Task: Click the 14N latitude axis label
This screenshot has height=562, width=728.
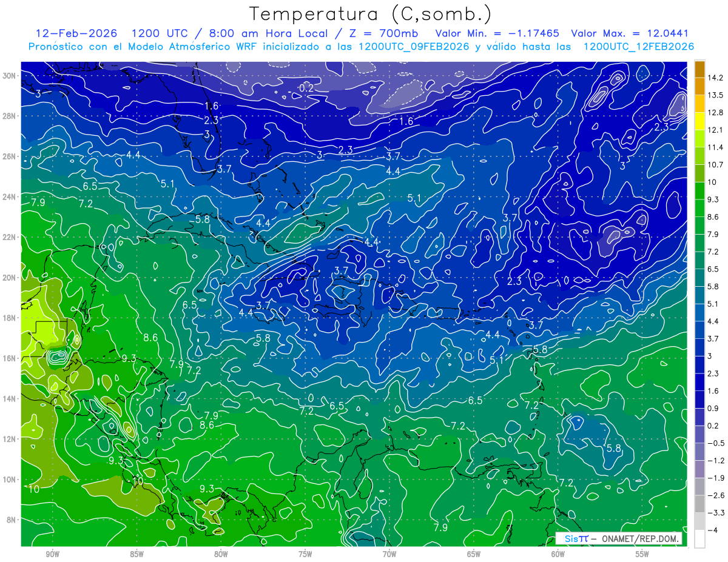Action: 10,398
